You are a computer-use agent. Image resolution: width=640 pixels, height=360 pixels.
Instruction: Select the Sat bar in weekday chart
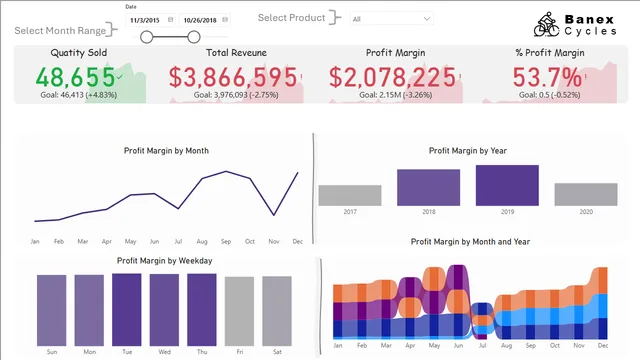click(x=277, y=311)
